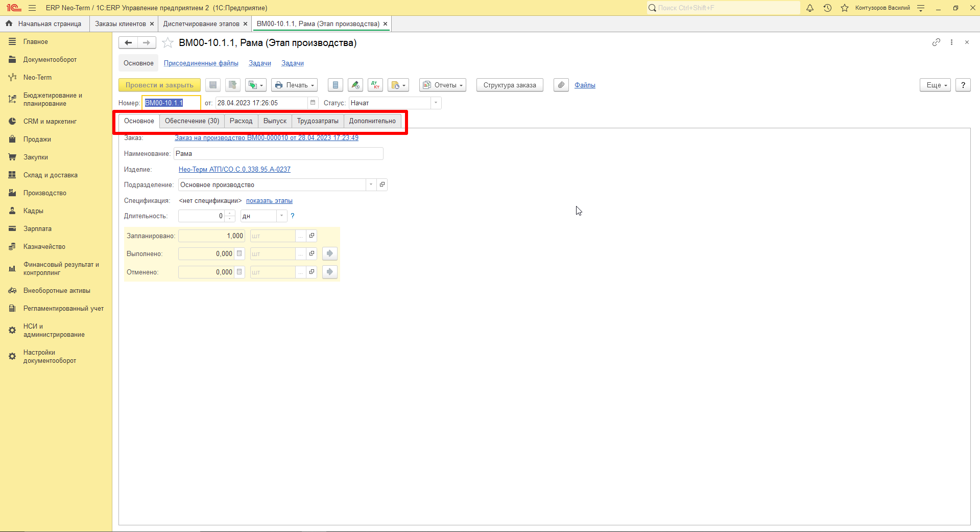
Task: Click the paperclip attach icon
Action: (x=561, y=85)
